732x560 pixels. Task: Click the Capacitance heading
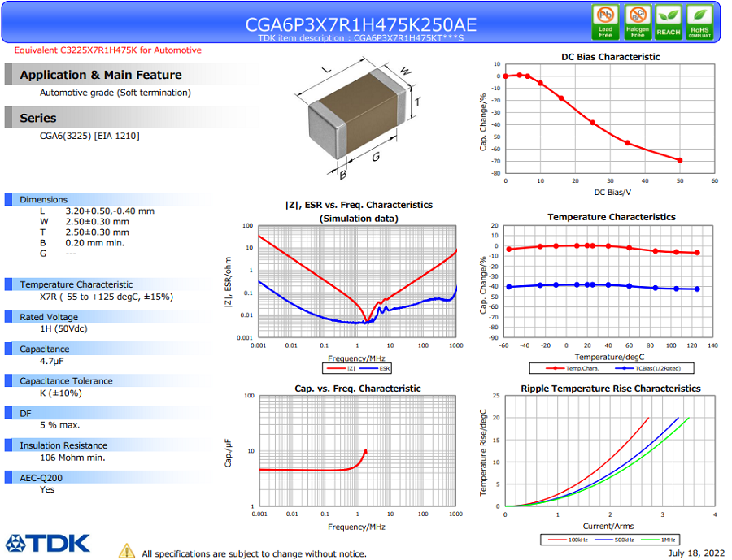(45, 349)
